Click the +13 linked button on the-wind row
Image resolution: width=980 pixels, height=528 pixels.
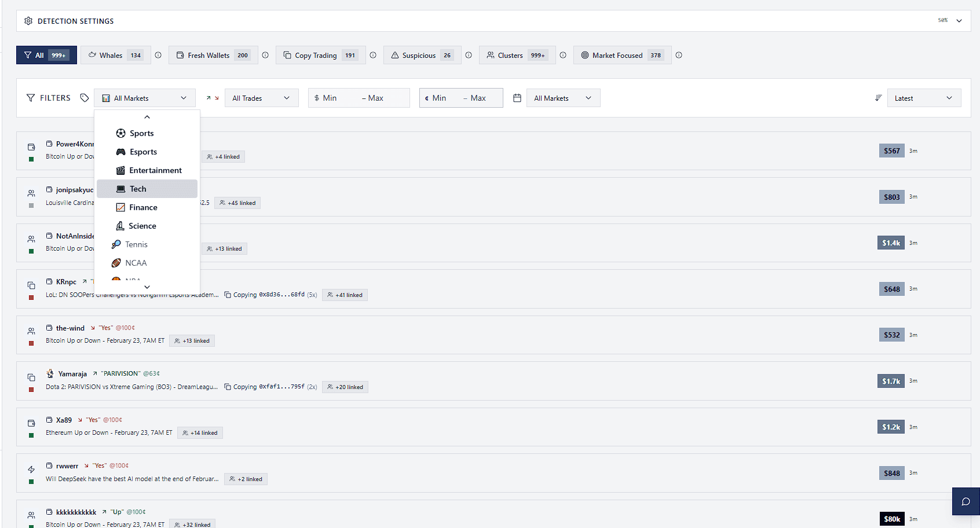click(192, 340)
